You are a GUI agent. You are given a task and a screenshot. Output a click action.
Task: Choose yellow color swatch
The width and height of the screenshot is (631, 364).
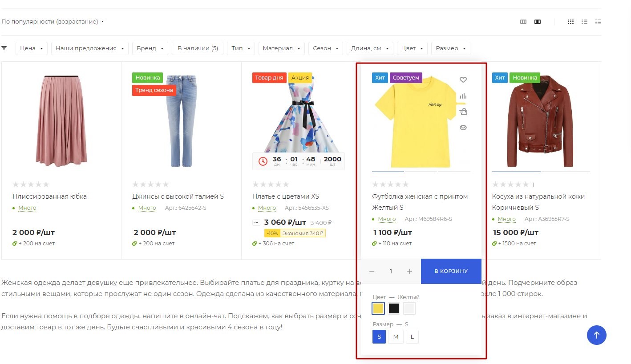click(378, 308)
